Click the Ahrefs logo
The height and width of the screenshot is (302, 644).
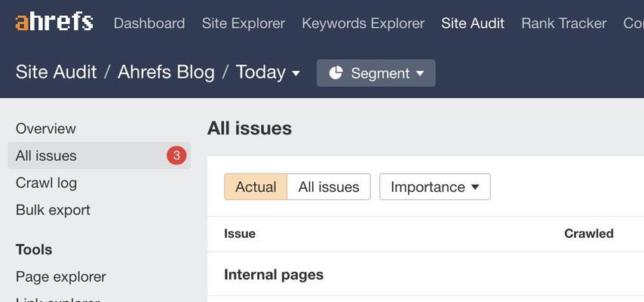pos(54,22)
